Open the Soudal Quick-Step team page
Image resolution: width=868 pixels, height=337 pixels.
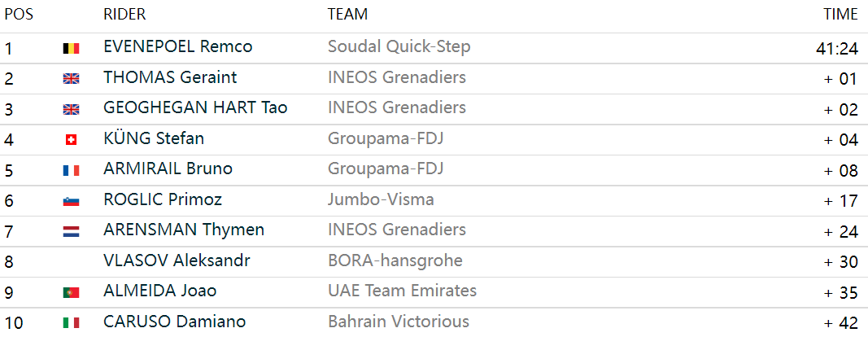tap(399, 46)
